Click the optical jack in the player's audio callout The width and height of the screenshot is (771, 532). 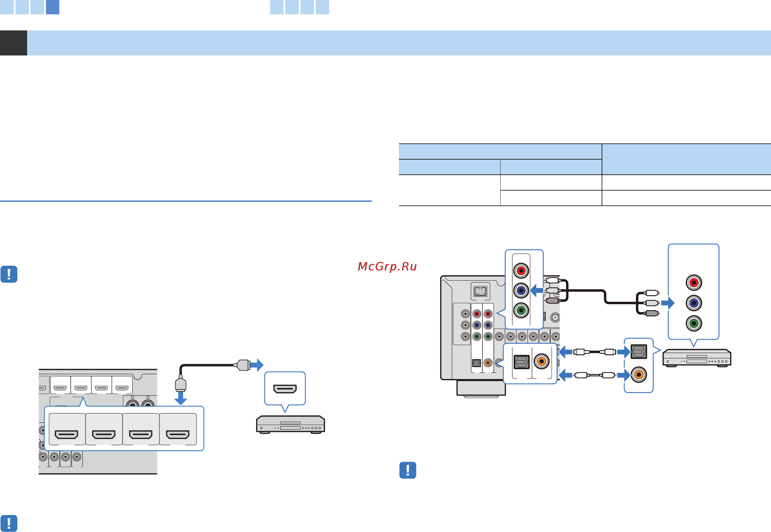click(x=639, y=351)
